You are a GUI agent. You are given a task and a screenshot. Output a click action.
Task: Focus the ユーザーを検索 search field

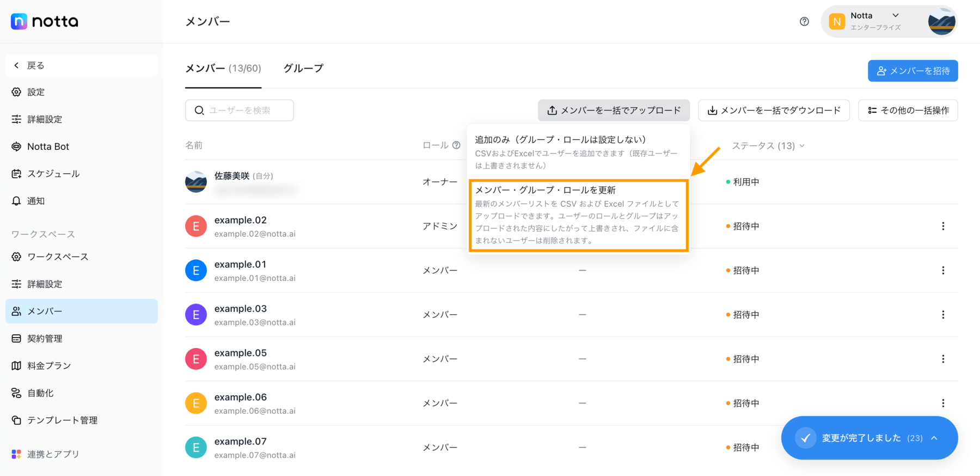(240, 110)
